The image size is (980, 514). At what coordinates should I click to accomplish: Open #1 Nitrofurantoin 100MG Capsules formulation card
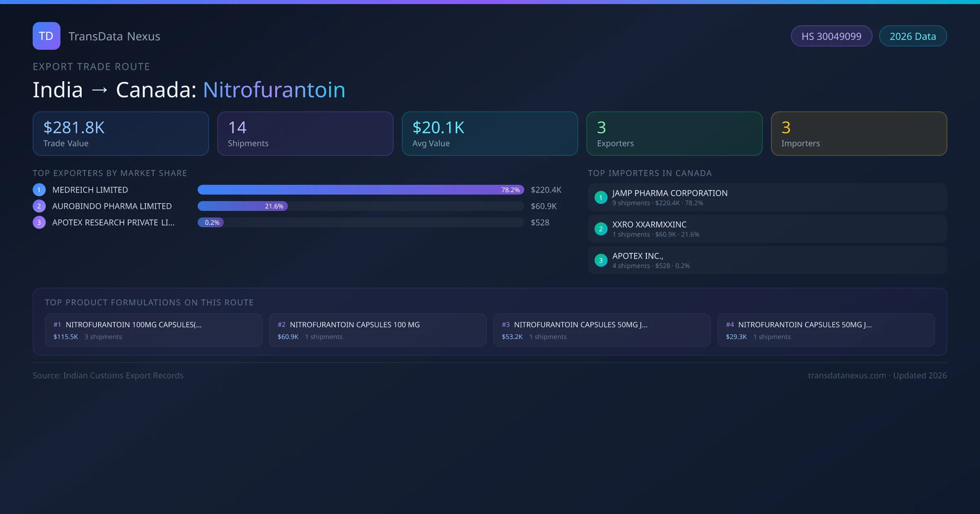(x=154, y=330)
